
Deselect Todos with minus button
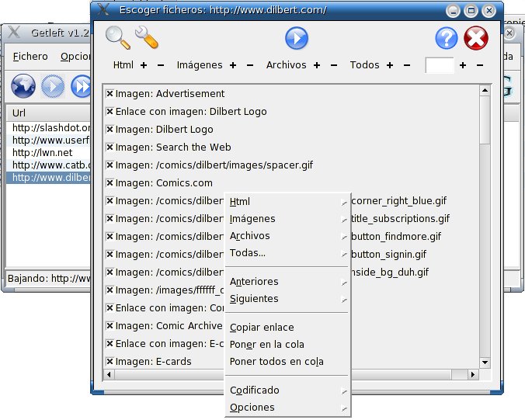[407, 65]
